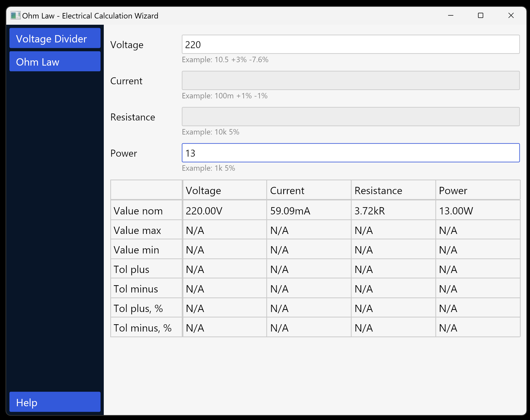
Task: Click the Tol plus, % row label
Action: point(138,308)
